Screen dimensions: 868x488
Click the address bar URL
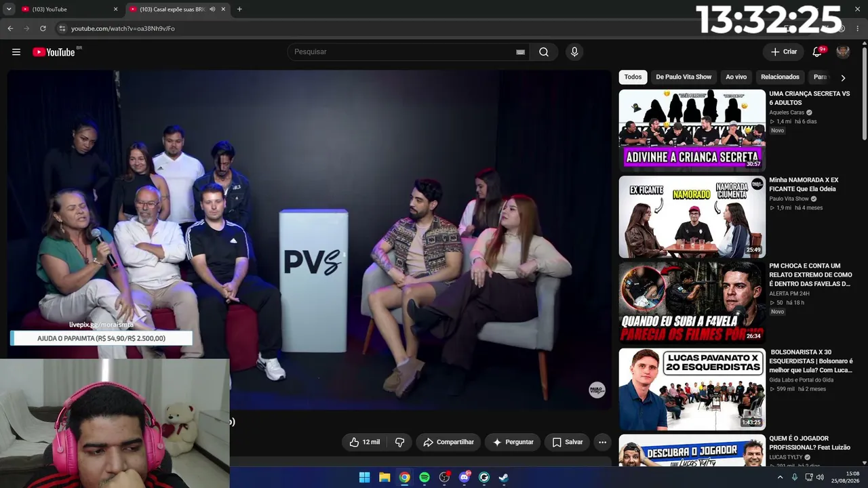coord(123,28)
